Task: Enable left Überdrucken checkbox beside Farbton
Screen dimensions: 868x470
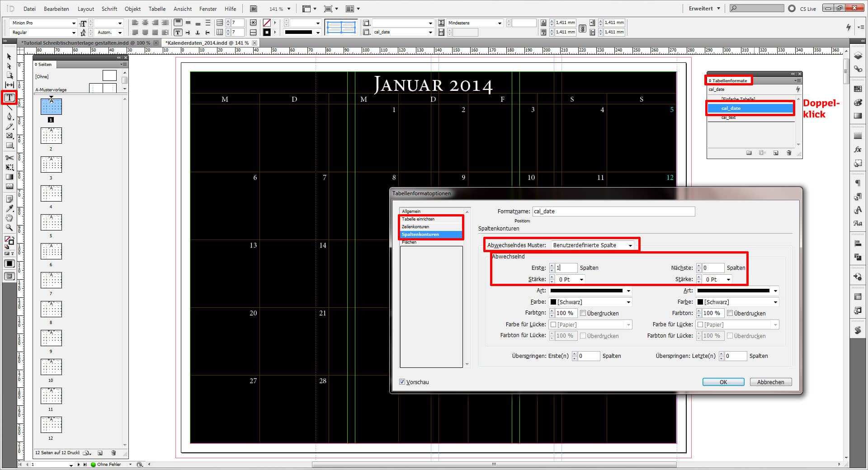Action: click(583, 313)
